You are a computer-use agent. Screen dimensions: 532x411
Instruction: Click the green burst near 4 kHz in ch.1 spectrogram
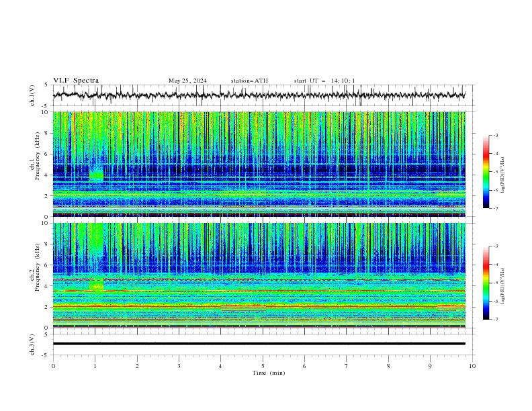(x=96, y=175)
